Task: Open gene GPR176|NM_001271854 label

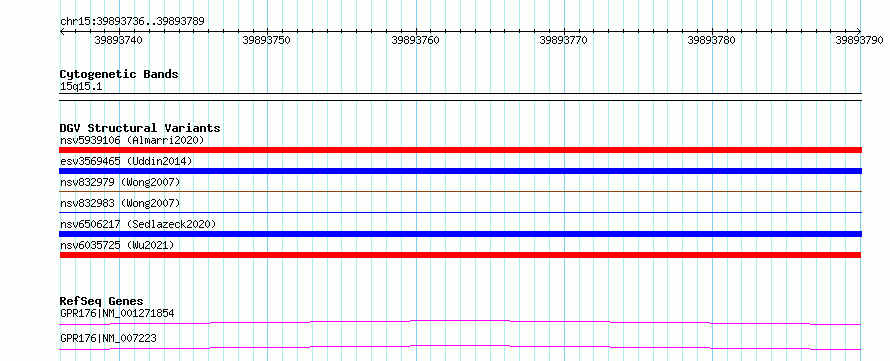Action: [x=117, y=313]
